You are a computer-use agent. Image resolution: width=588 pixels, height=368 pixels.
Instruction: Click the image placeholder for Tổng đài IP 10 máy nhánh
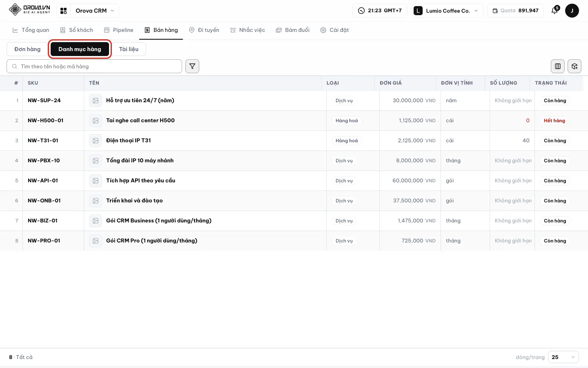(x=96, y=161)
